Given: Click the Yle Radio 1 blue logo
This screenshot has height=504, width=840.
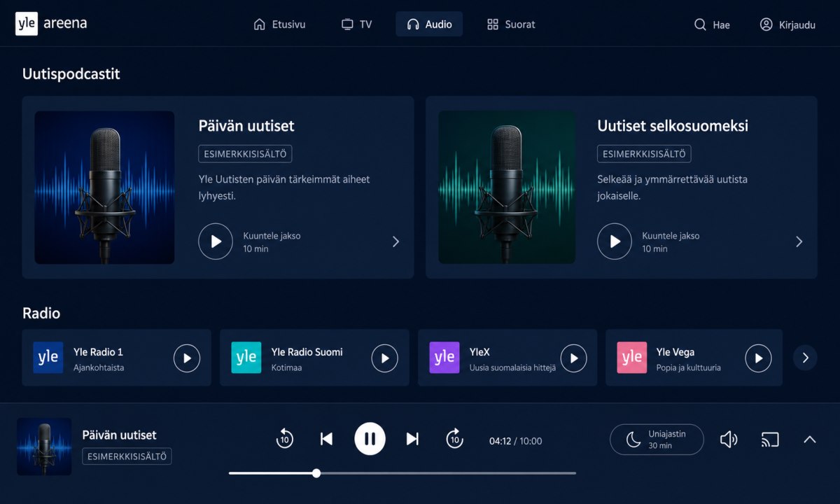Looking at the screenshot, I should (48, 358).
